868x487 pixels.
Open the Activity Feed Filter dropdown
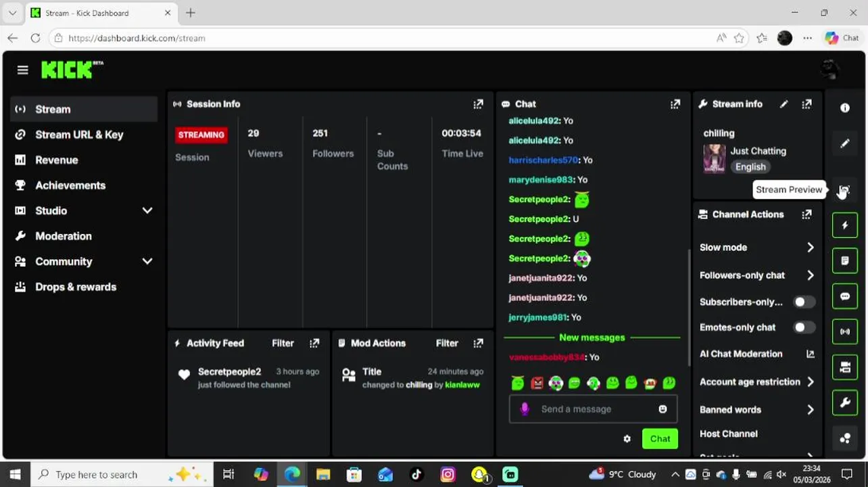pyautogui.click(x=283, y=344)
